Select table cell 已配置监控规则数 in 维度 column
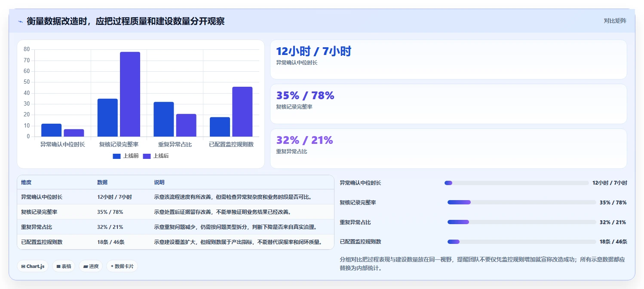 tap(42, 242)
